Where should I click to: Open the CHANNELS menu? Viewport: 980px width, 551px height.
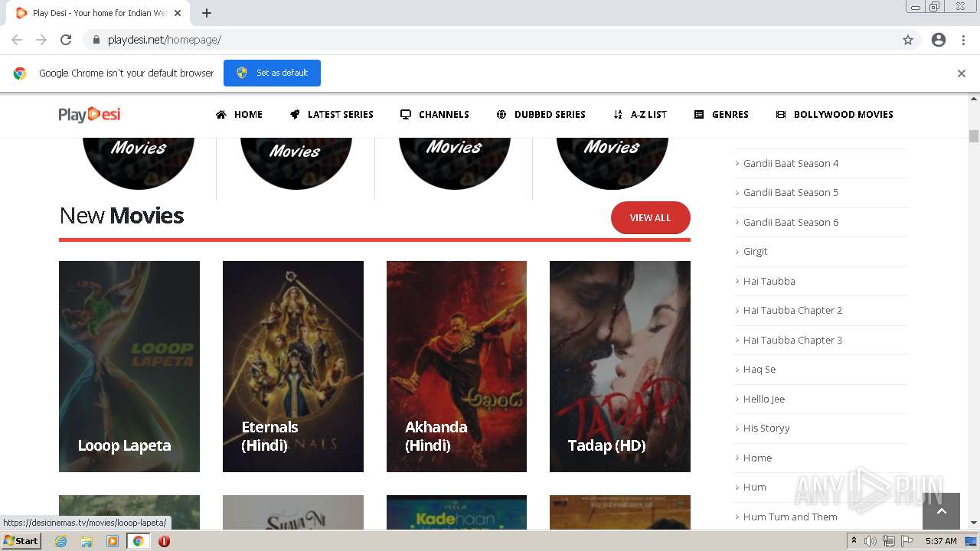point(435,114)
